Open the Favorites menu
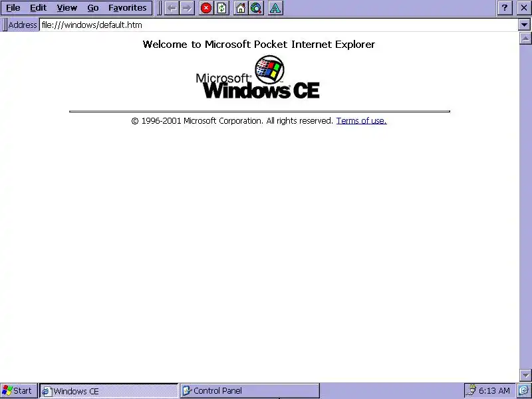The image size is (532, 399). tap(128, 8)
